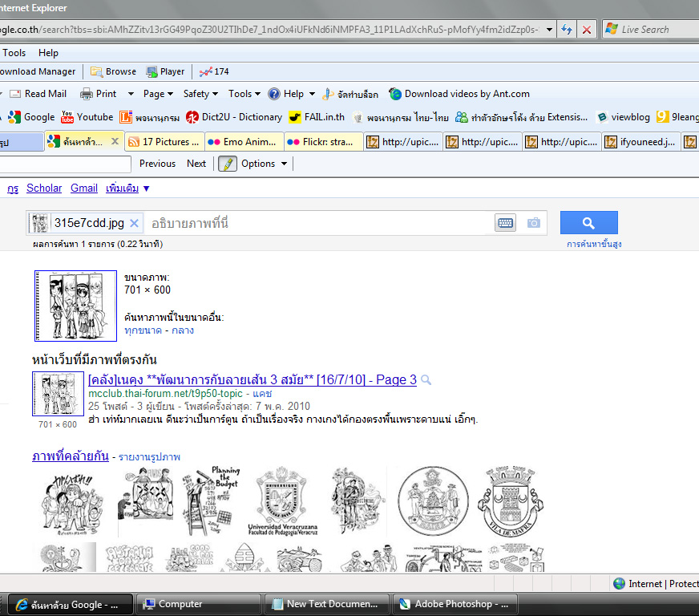Click the refresh arrows icon beside address bar

pos(567,30)
